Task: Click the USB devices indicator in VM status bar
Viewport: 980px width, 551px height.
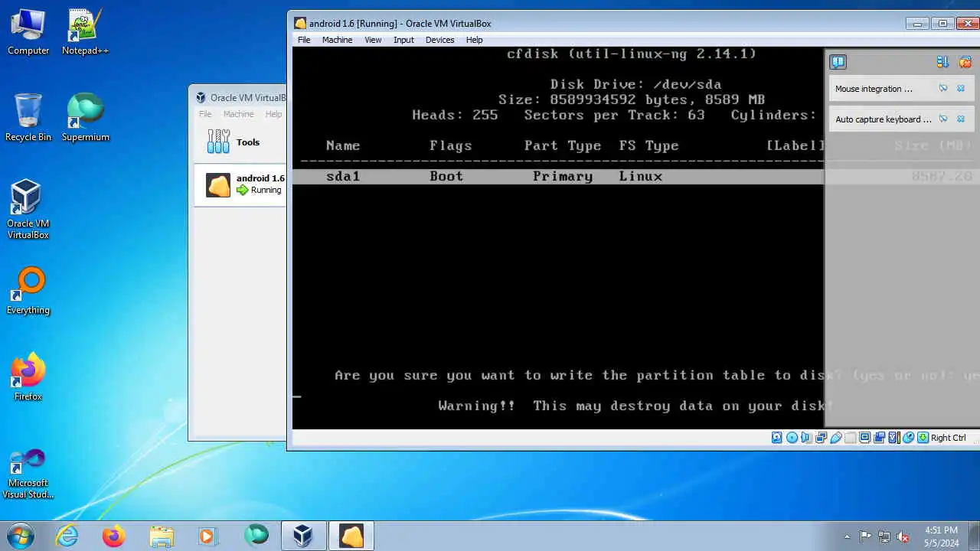Action: click(836, 438)
